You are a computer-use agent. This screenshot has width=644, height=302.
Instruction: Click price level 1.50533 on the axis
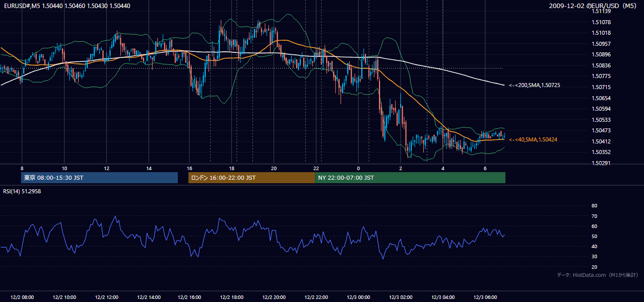(602, 120)
